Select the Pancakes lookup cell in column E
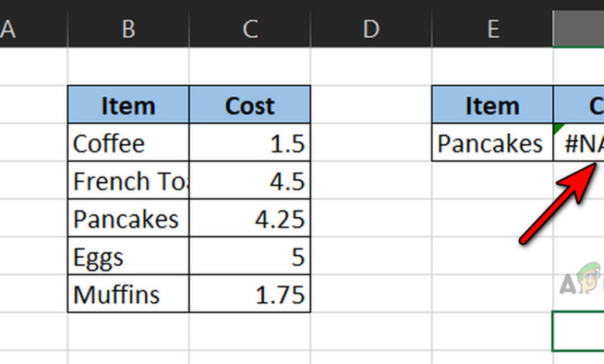 (492, 143)
